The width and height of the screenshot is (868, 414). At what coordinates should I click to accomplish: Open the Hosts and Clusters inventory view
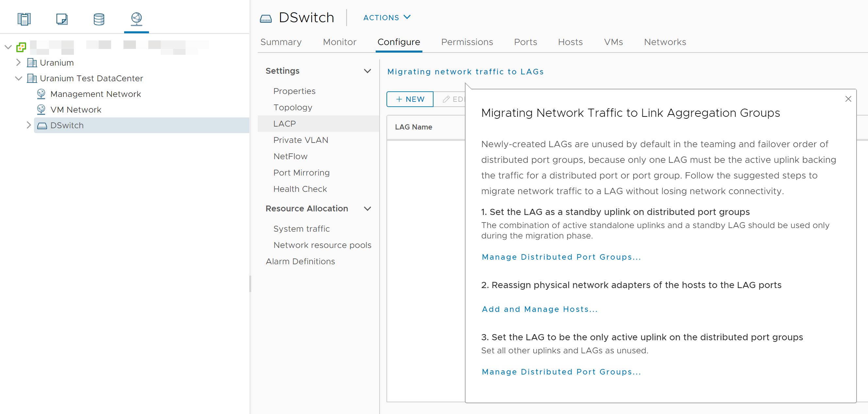click(x=24, y=19)
